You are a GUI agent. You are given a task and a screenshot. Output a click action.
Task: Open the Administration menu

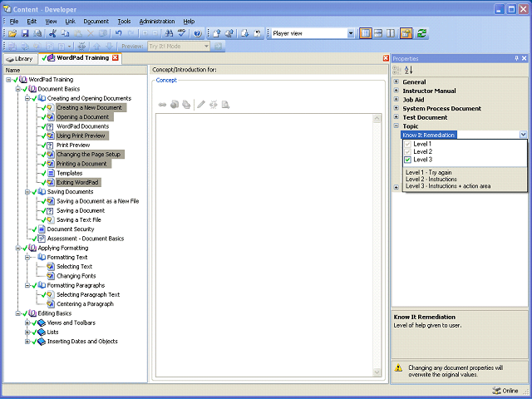coord(157,22)
